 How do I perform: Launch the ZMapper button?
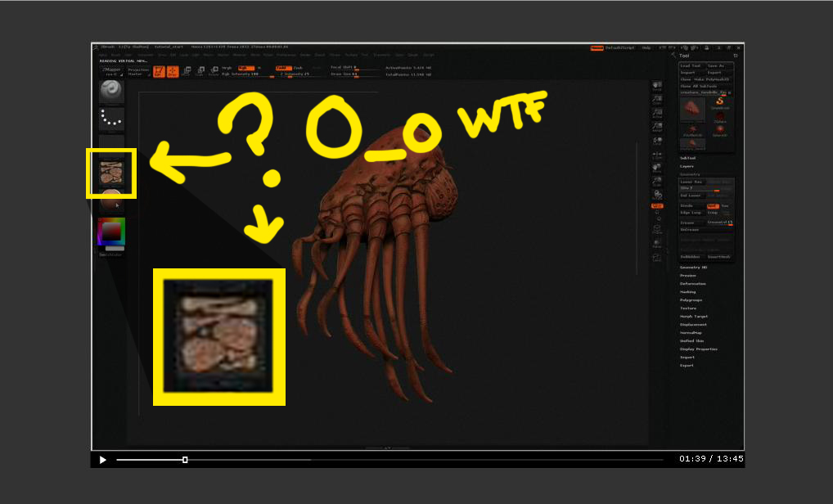tap(111, 72)
